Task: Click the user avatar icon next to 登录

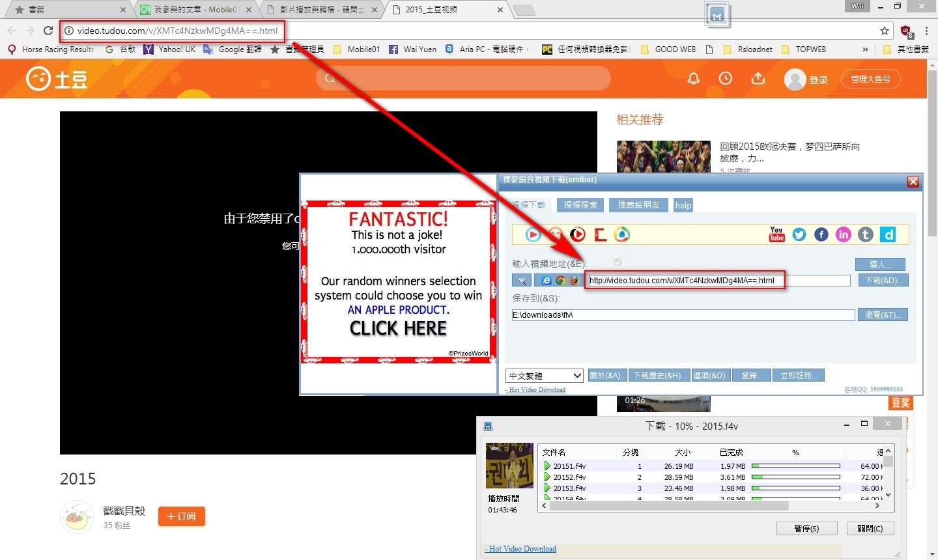Action: (795, 79)
